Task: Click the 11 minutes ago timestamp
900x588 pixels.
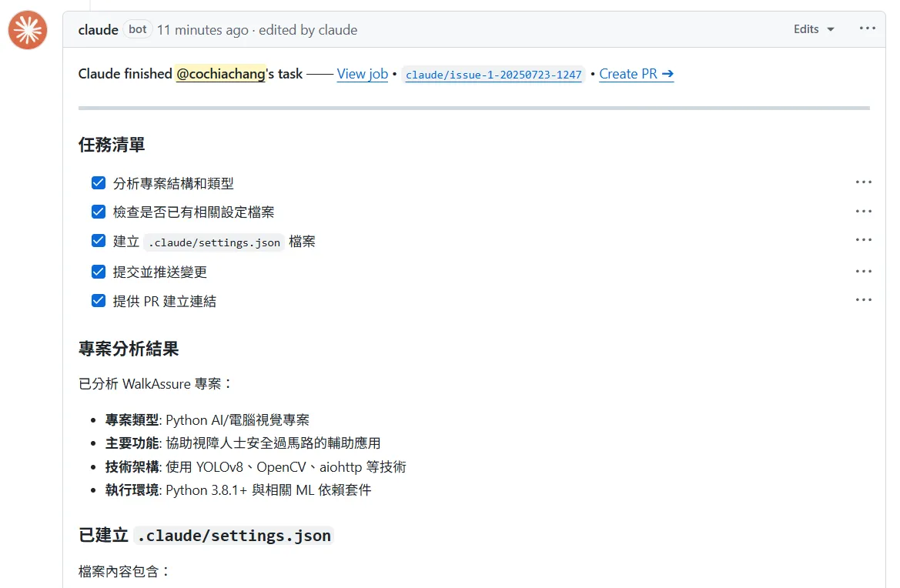Action: (202, 30)
